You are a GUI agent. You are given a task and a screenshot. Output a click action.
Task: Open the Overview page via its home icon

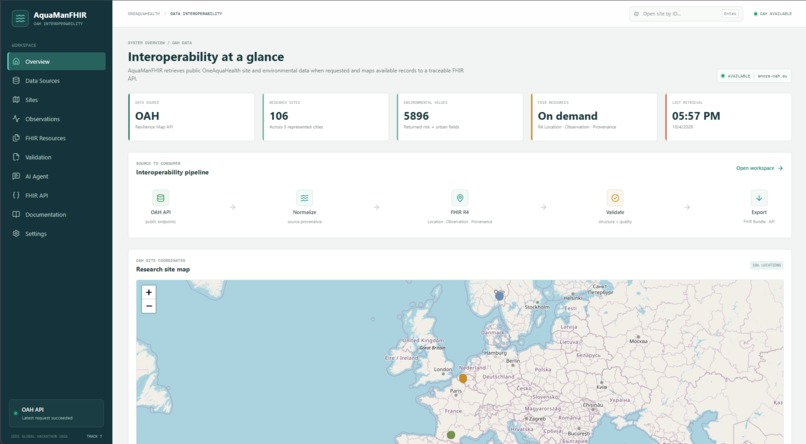pyautogui.click(x=16, y=61)
